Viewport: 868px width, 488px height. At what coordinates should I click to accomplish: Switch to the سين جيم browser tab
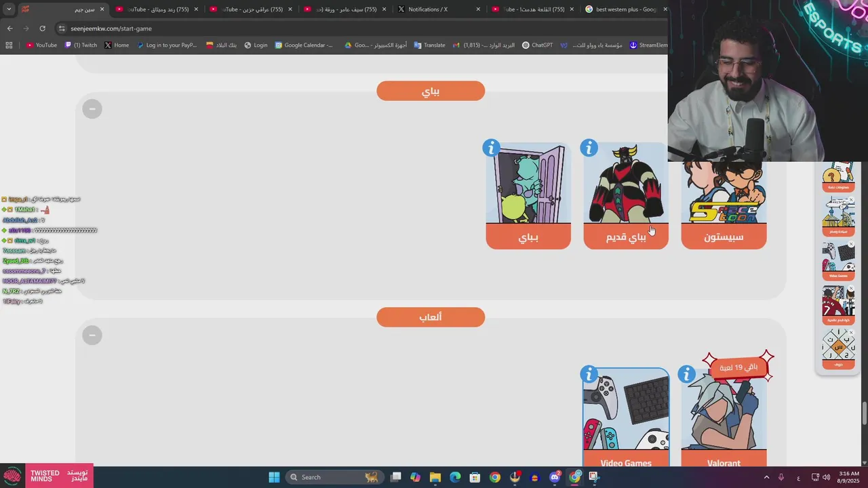[62, 9]
